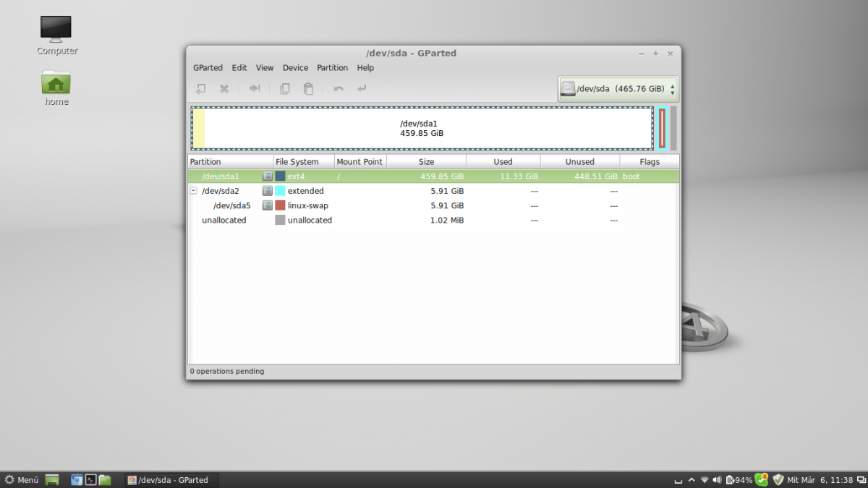This screenshot has height=488, width=868.
Task: Open the Device menu
Action: tap(295, 68)
